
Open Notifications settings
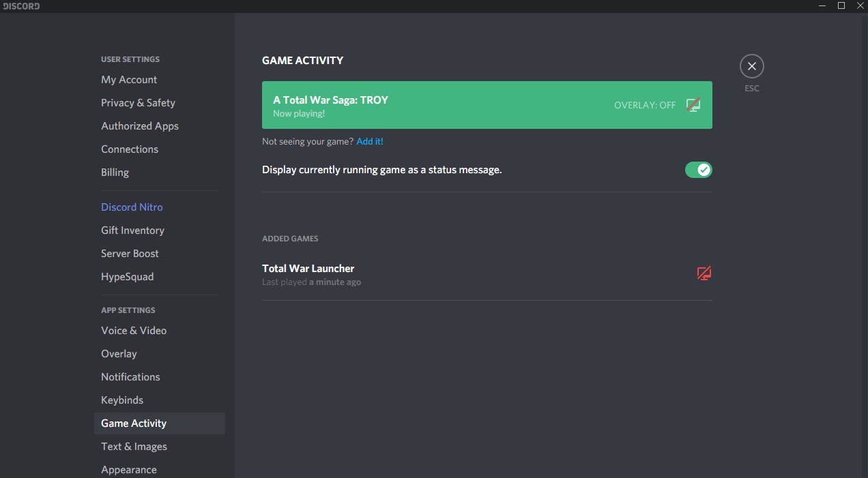[x=130, y=377]
